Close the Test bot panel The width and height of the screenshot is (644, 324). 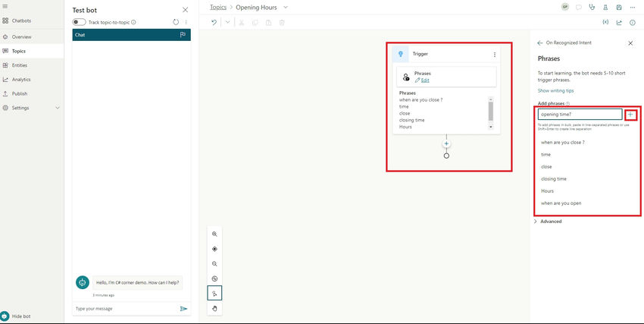(x=185, y=10)
